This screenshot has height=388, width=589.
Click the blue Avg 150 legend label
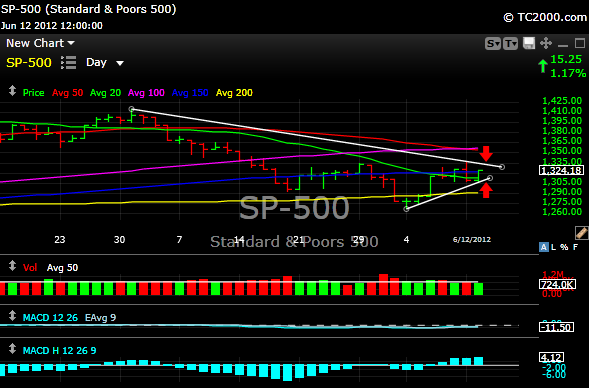(190, 93)
